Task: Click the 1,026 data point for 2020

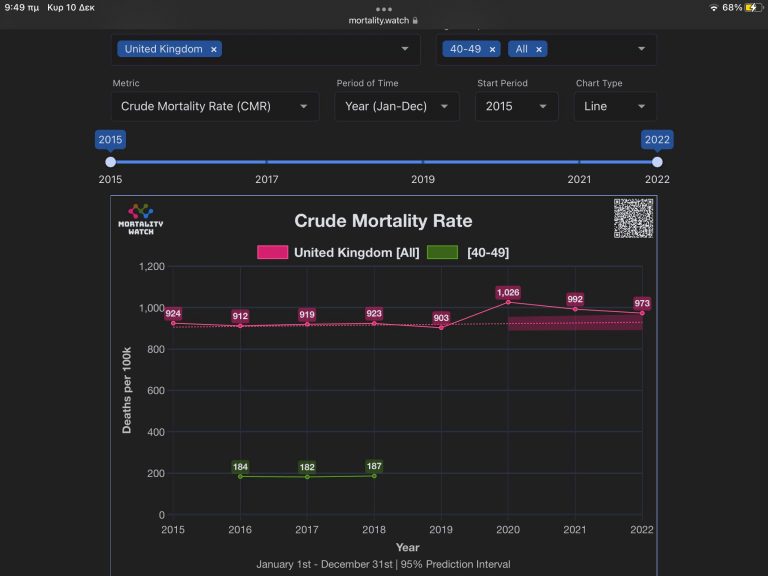Action: (508, 302)
